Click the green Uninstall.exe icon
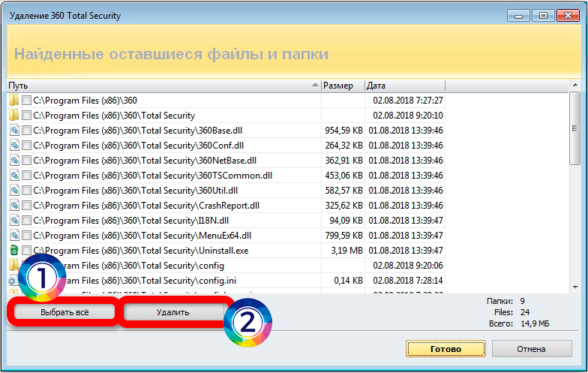Screen dimensions: 588x373 tap(13, 251)
